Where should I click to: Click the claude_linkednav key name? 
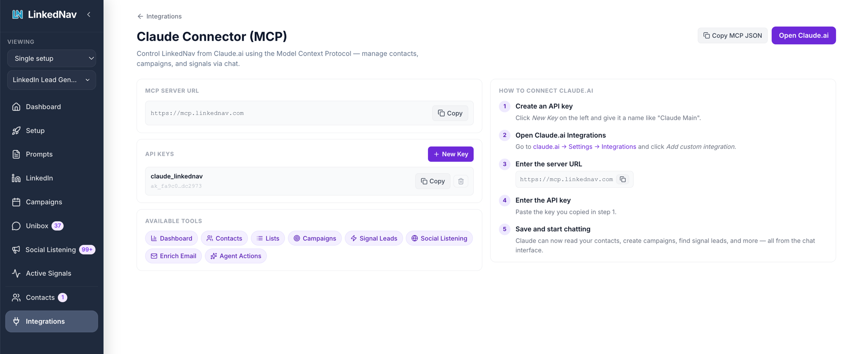point(177,176)
